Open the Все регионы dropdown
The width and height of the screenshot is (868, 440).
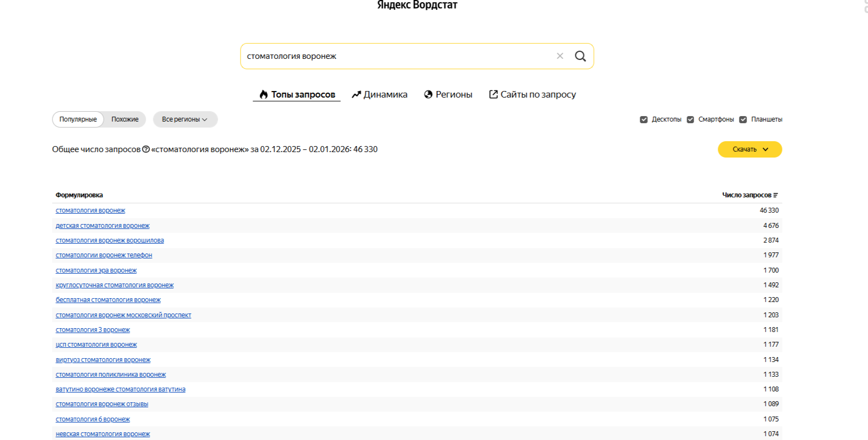(185, 119)
